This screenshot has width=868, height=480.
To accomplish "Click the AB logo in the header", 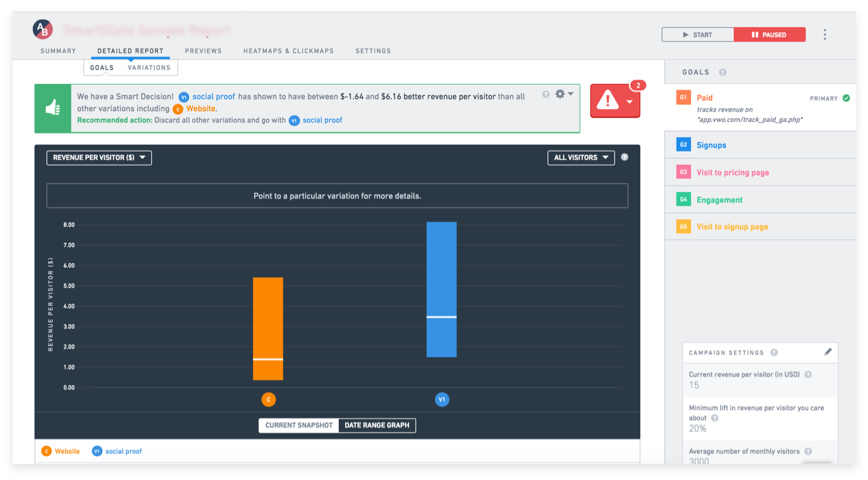I will coord(42,29).
